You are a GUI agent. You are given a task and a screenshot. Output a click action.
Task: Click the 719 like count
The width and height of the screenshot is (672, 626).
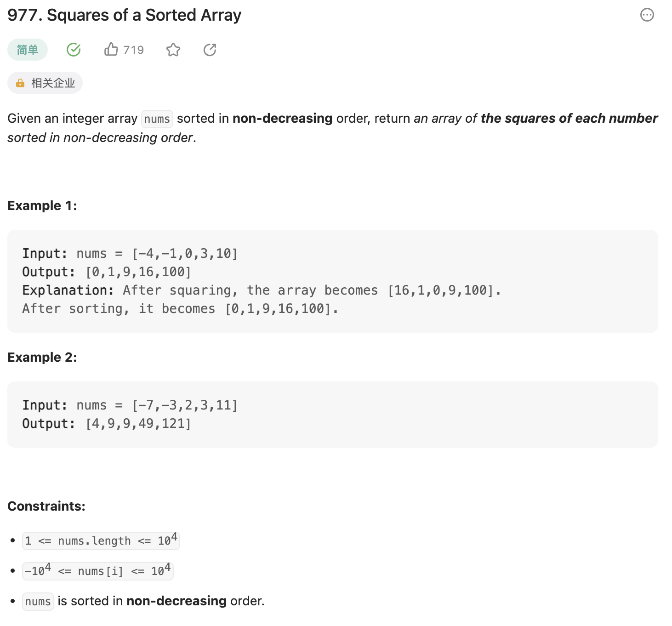tap(133, 50)
